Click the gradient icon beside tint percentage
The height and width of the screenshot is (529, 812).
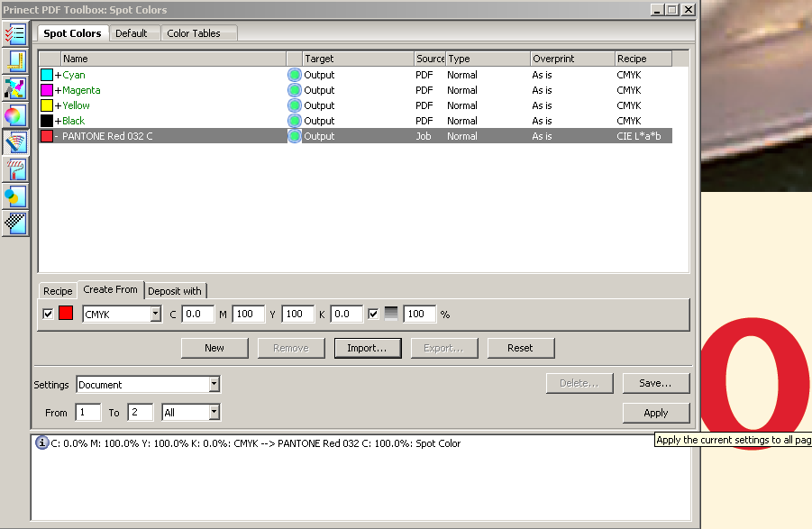click(391, 314)
